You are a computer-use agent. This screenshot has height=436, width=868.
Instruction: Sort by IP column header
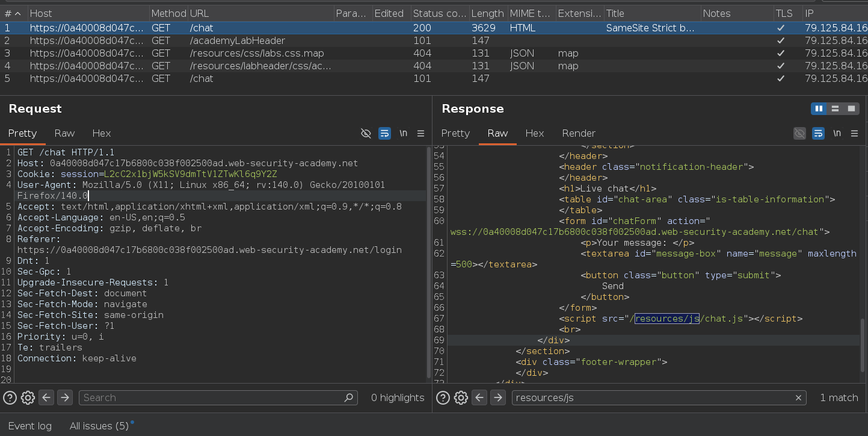[x=835, y=13]
